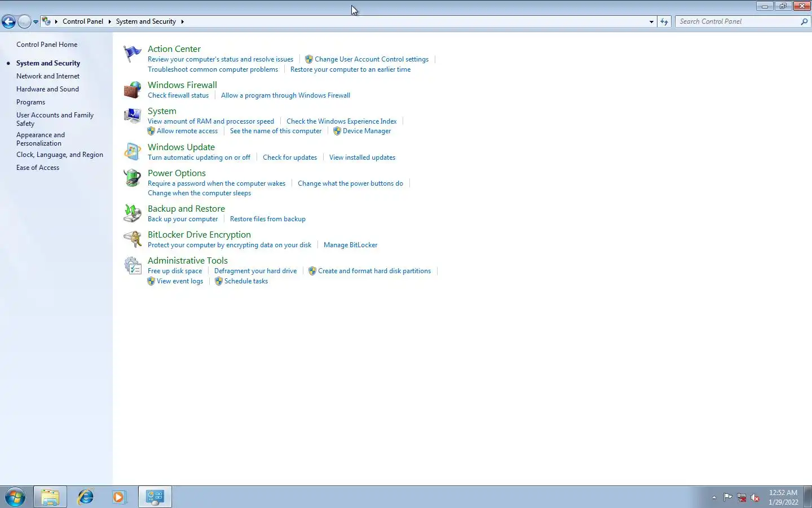The width and height of the screenshot is (812, 508).
Task: Click the Control Panel breadcrumb
Action: pyautogui.click(x=83, y=21)
